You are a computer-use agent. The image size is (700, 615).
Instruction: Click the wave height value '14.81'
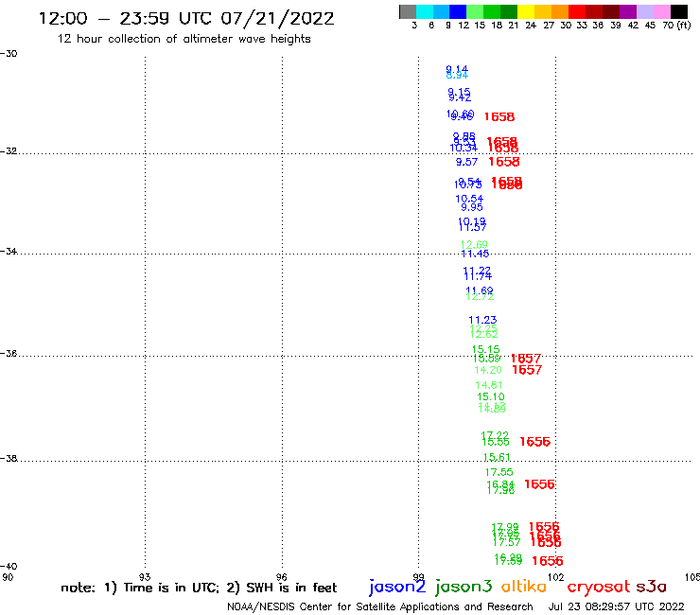[x=489, y=385]
